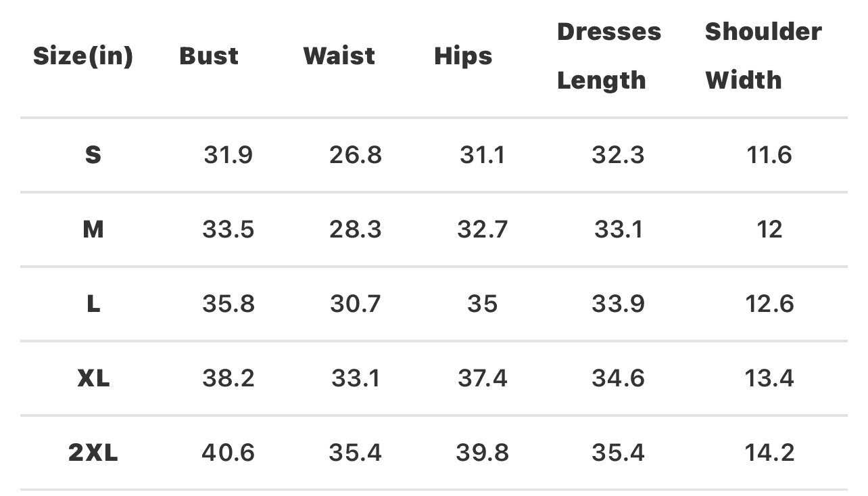Select the bust value 40.6 for 2XL
The width and height of the screenshot is (868, 496).
pyautogui.click(x=228, y=452)
